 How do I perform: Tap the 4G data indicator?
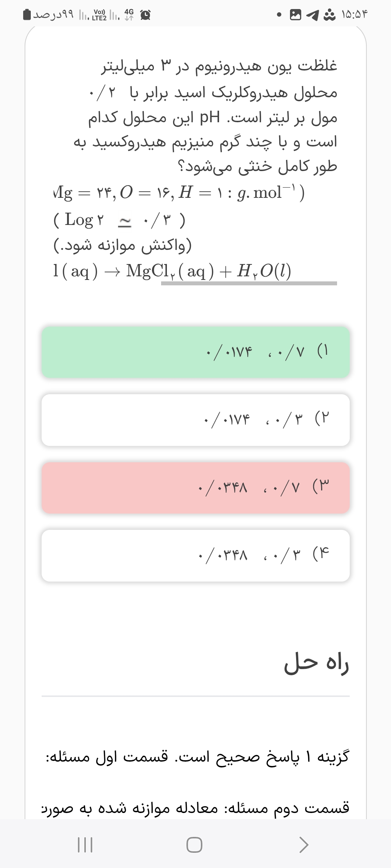pos(129,15)
